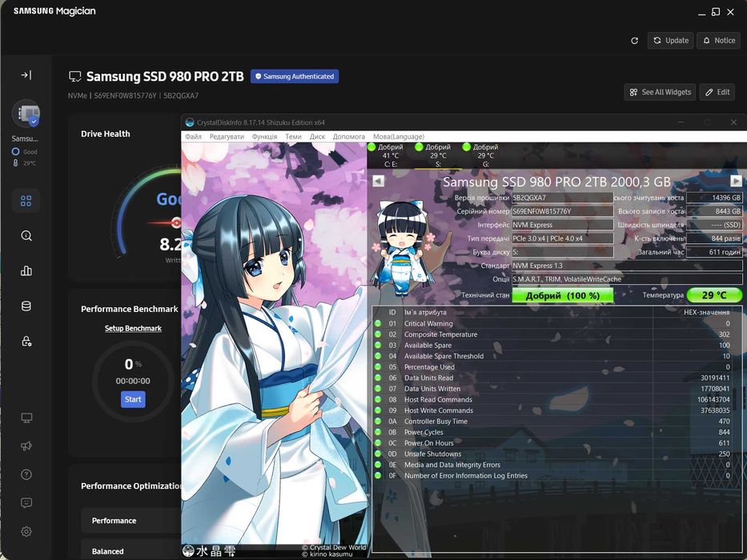
Task: Click the HEX-значення column header
Action: point(706,312)
